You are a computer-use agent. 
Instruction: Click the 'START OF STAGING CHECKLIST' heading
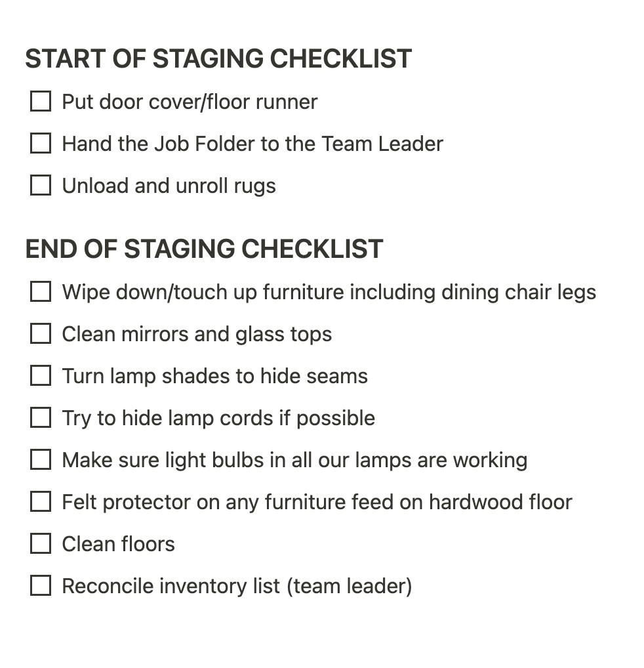(x=218, y=59)
